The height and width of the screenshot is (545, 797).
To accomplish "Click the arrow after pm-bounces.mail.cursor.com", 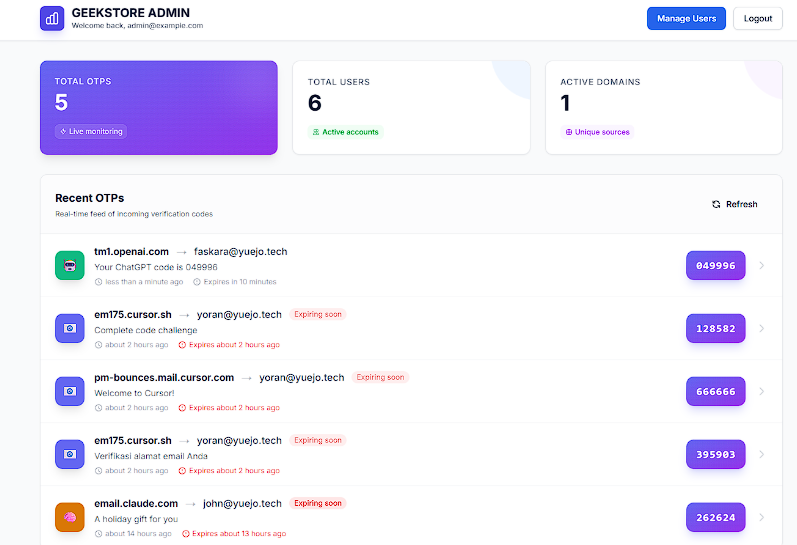I will coord(247,378).
